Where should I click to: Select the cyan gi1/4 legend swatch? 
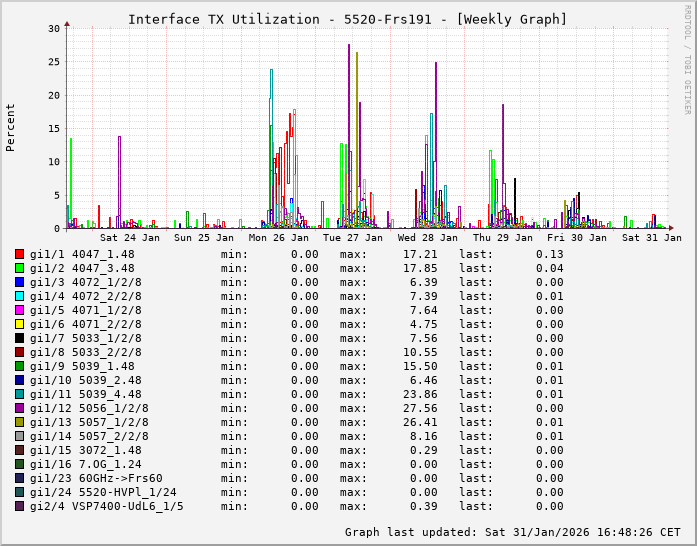19,296
